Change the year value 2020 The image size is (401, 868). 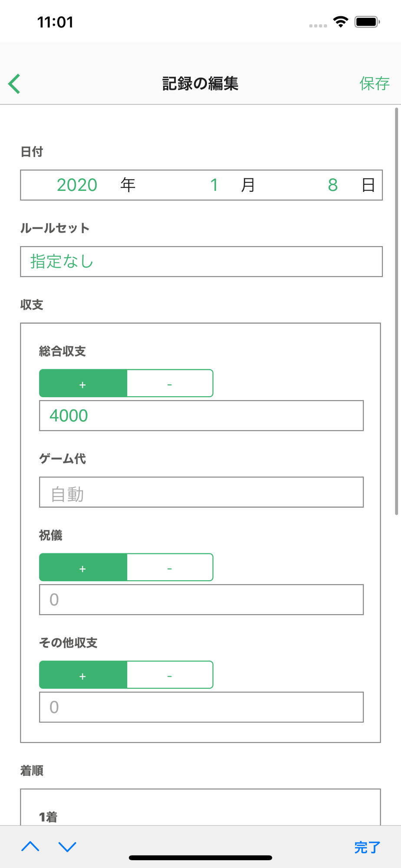(x=77, y=185)
